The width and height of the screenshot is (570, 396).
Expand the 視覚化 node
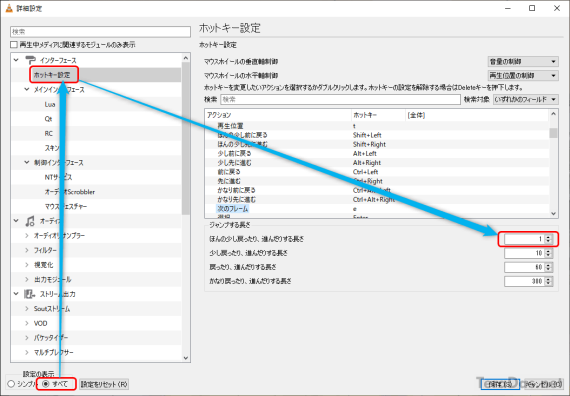point(27,265)
